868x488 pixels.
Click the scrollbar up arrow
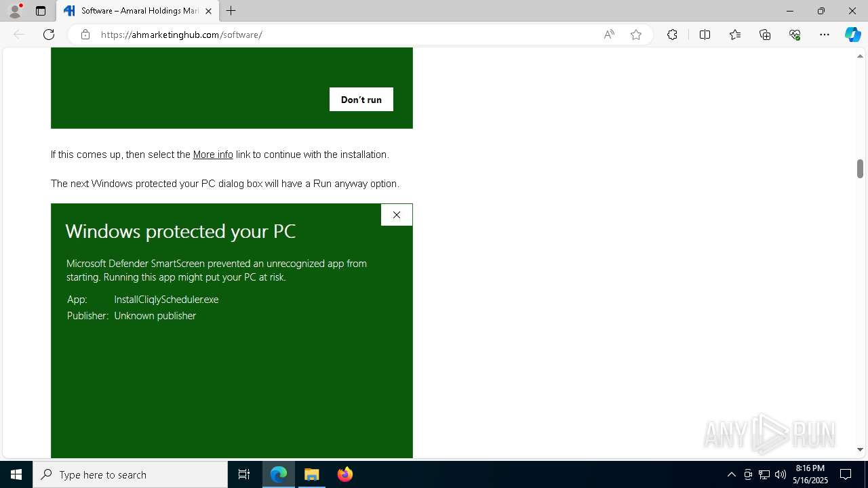pos(860,56)
